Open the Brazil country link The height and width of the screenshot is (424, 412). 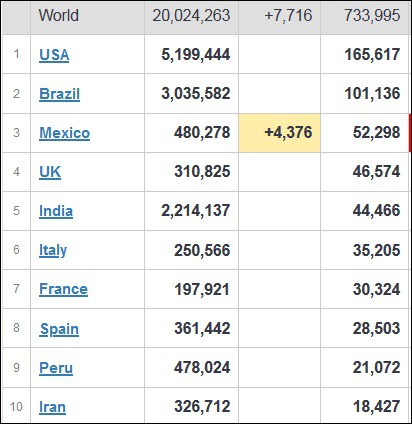tap(59, 94)
